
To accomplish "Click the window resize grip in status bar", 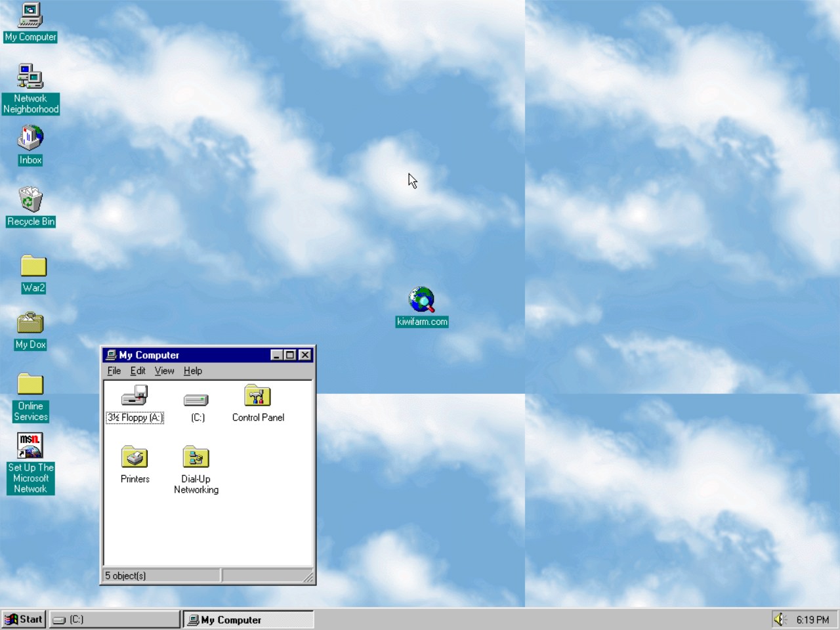I will (308, 577).
